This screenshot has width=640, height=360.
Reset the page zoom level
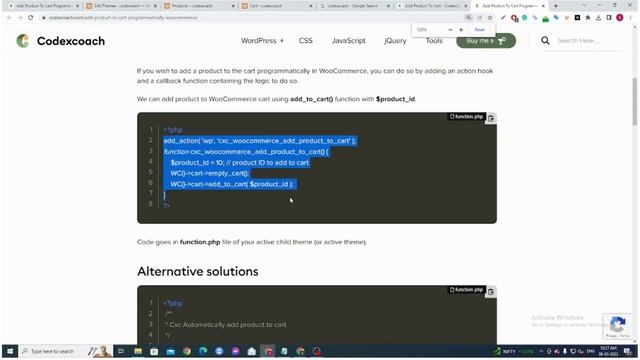(x=480, y=30)
